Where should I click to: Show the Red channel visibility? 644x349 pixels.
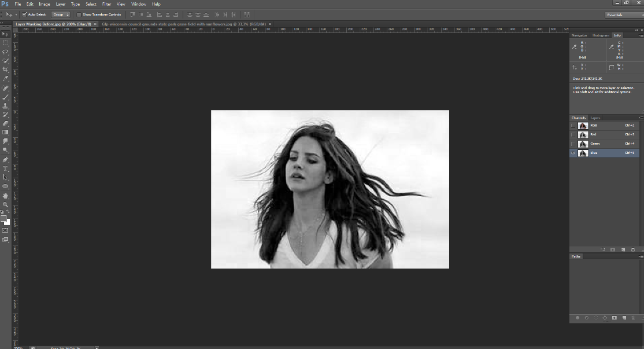point(573,134)
